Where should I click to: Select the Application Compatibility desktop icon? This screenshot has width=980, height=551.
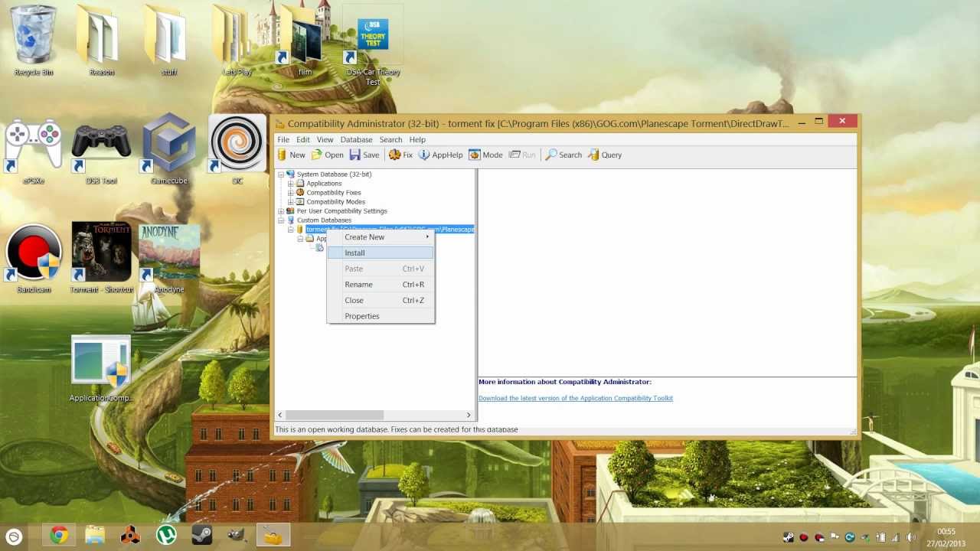pyautogui.click(x=101, y=369)
